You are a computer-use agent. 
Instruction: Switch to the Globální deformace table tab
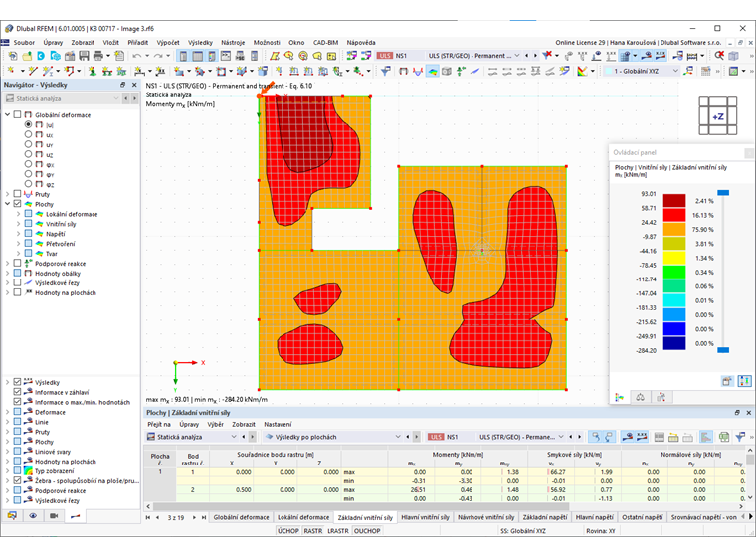click(241, 517)
